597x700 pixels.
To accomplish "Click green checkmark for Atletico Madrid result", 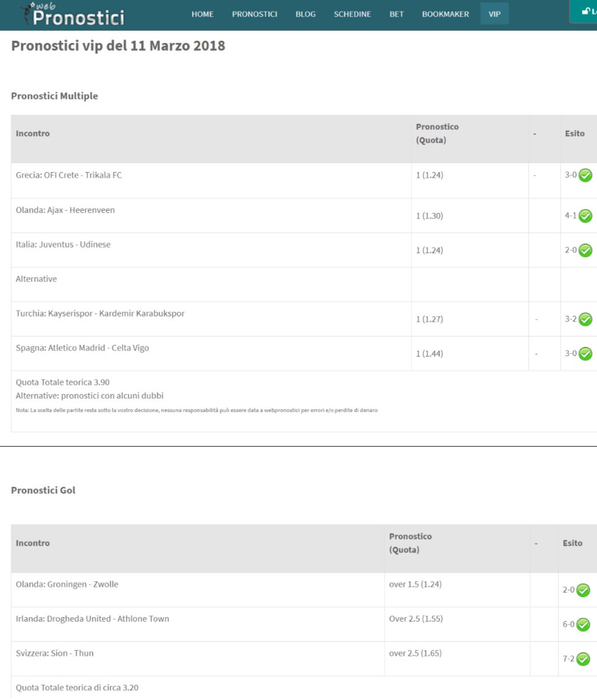I will click(x=585, y=354).
